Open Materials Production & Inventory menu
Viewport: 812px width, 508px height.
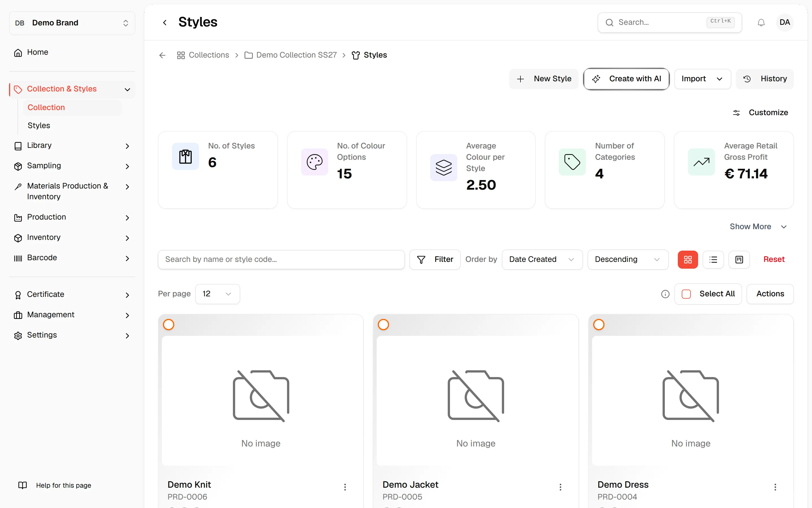[x=72, y=192]
